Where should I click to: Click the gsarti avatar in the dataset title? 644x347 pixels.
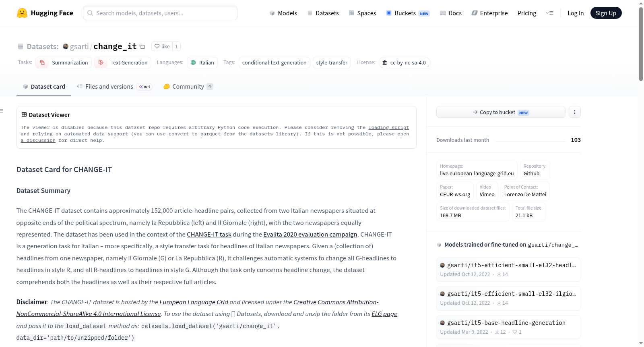pyautogui.click(x=66, y=46)
